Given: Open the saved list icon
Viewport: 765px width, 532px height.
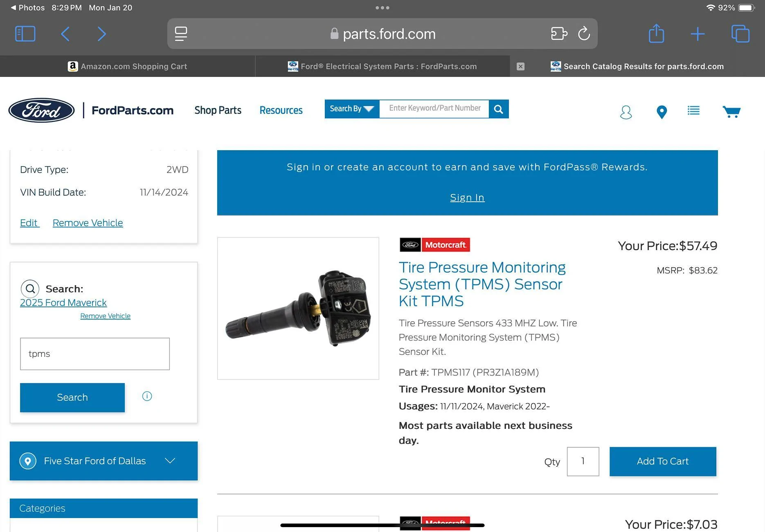Looking at the screenshot, I should [x=693, y=110].
